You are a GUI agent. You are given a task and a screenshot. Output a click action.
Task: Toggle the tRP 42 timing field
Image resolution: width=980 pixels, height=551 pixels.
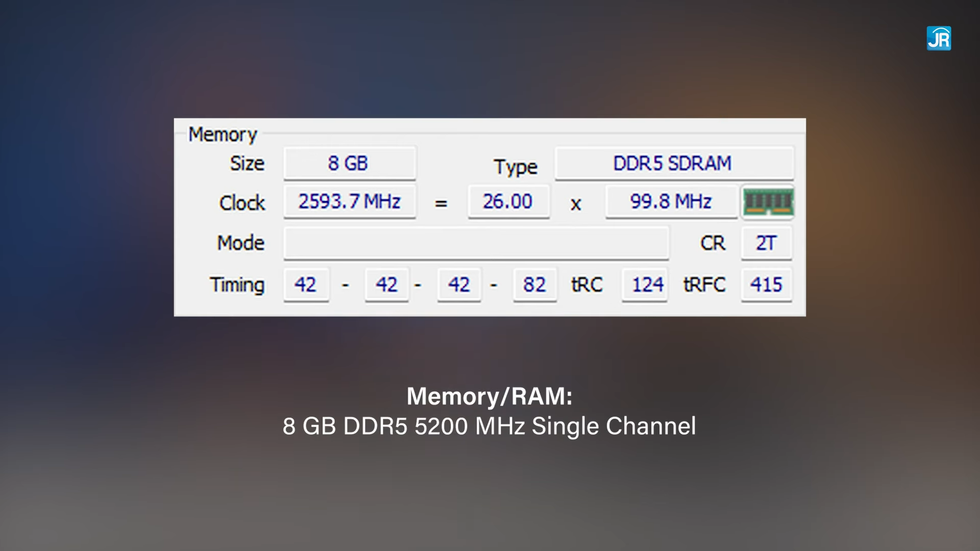click(x=460, y=284)
